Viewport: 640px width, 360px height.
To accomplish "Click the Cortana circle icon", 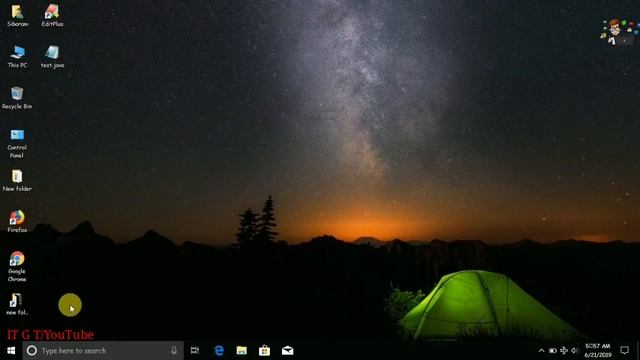I will click(x=32, y=351).
